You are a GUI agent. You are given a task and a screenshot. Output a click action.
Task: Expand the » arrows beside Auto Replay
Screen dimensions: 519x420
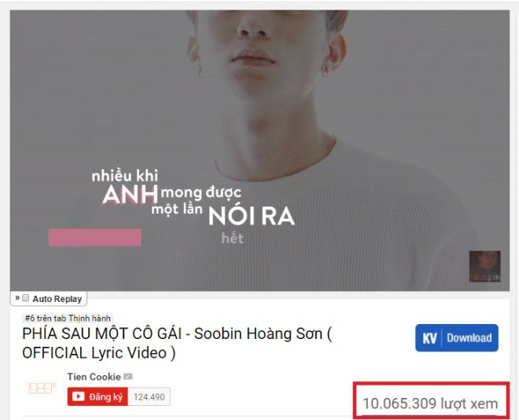pos(17,298)
